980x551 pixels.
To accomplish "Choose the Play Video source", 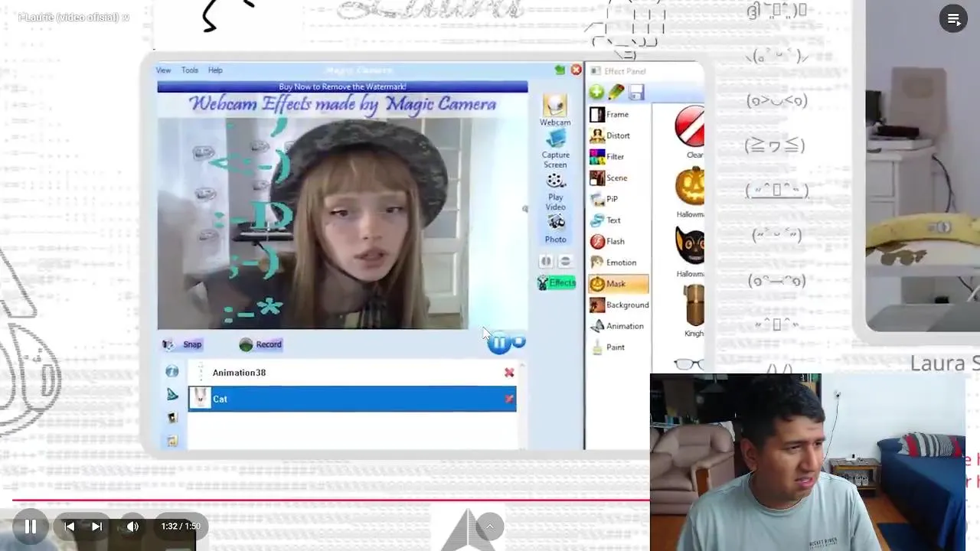I will 556,192.
